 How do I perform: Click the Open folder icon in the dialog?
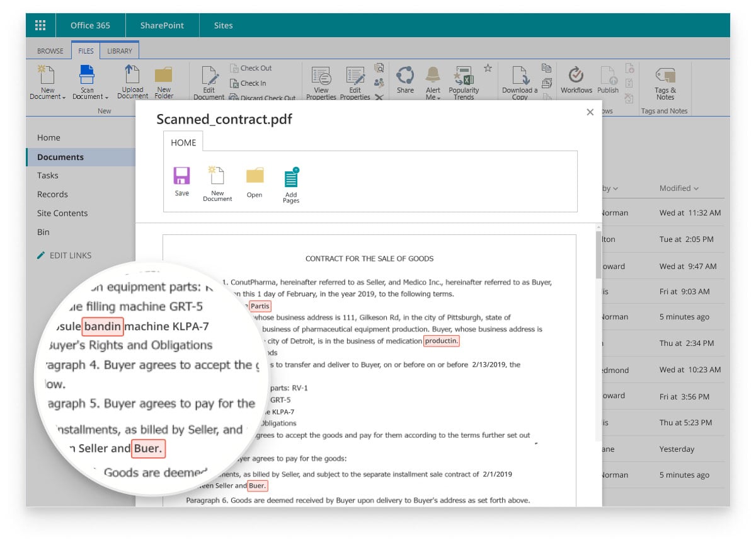pos(255,176)
